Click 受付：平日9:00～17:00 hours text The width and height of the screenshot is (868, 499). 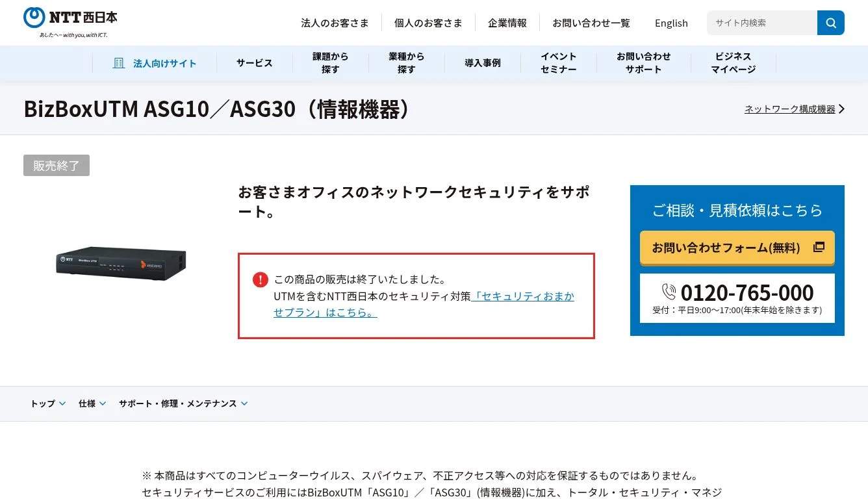click(737, 310)
